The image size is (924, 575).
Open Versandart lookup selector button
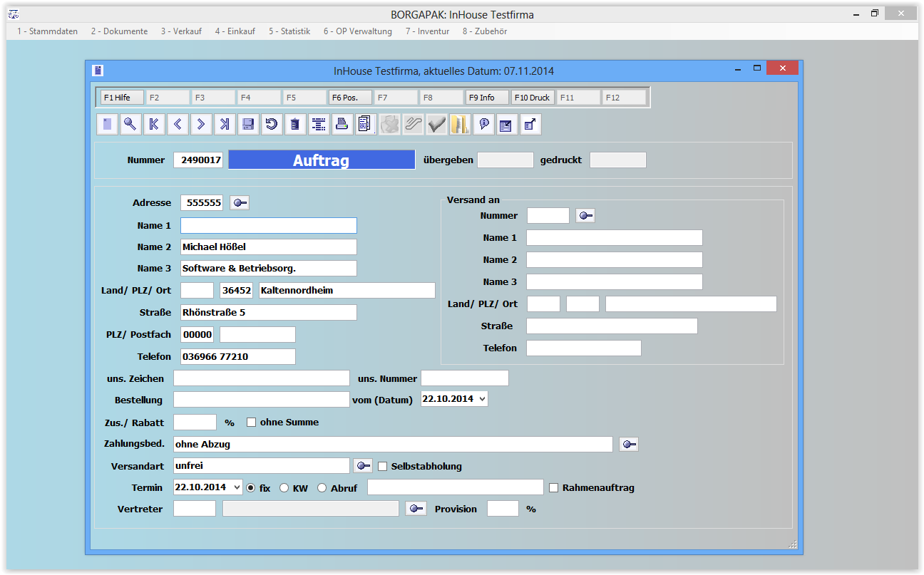pyautogui.click(x=363, y=466)
